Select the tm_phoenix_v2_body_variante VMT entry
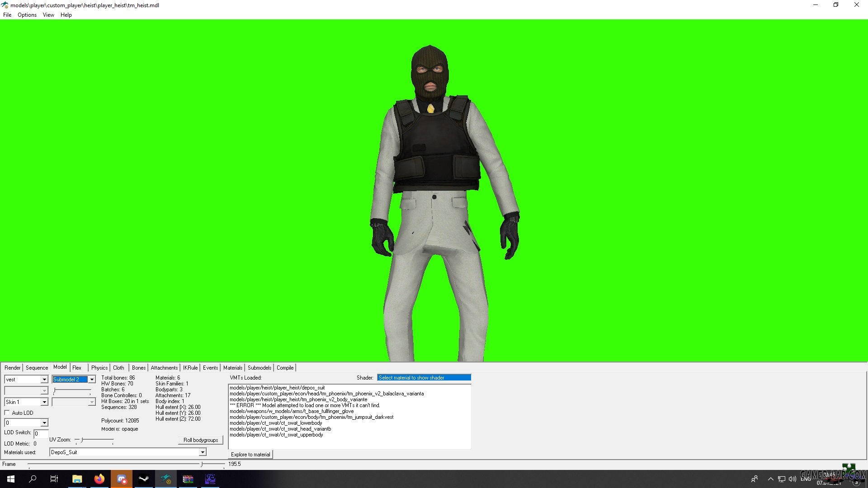 [x=298, y=399]
